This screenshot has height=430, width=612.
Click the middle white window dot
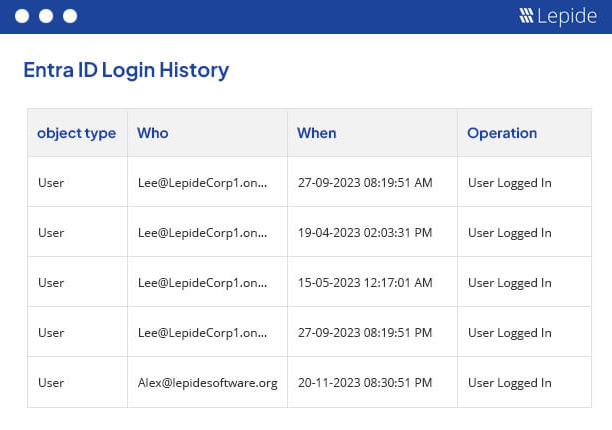coord(46,16)
